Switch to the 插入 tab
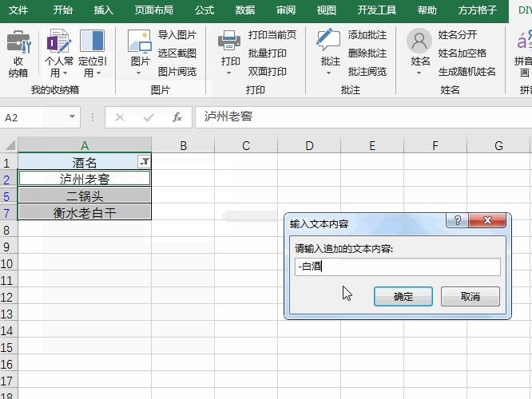The height and width of the screenshot is (399, 532). tap(104, 10)
